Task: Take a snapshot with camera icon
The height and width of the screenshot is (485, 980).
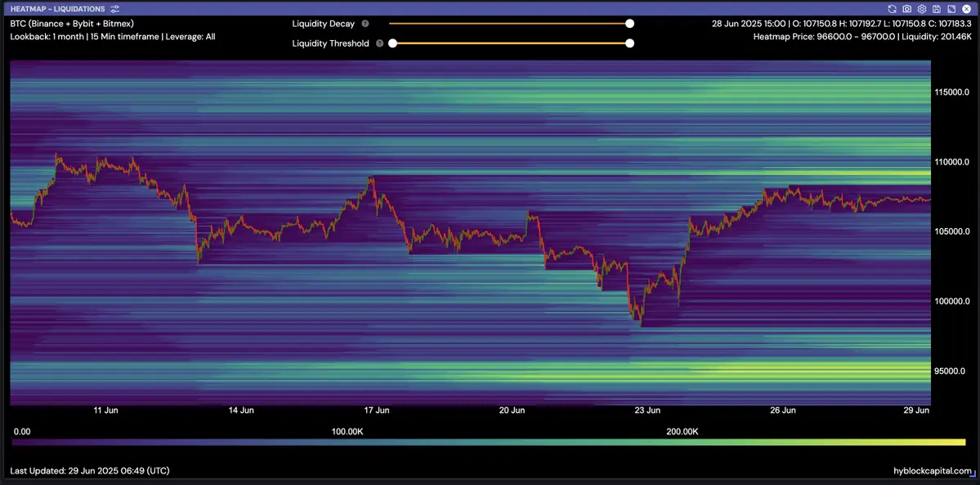Action: 907,9
